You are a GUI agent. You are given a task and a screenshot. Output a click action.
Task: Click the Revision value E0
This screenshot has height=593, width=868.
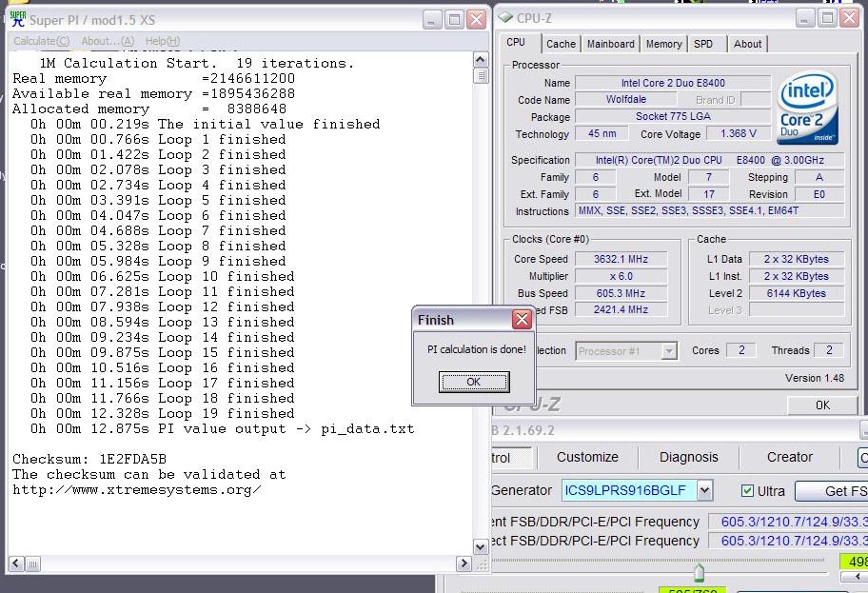pos(819,194)
